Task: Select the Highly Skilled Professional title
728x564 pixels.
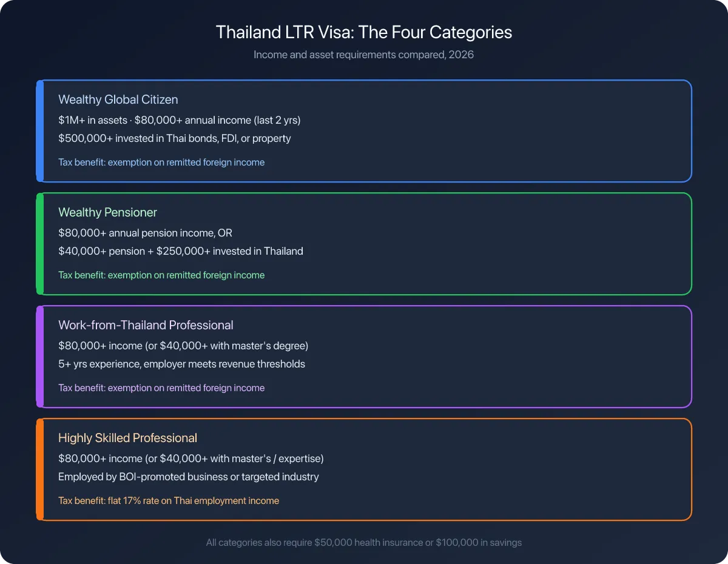Action: tap(127, 438)
